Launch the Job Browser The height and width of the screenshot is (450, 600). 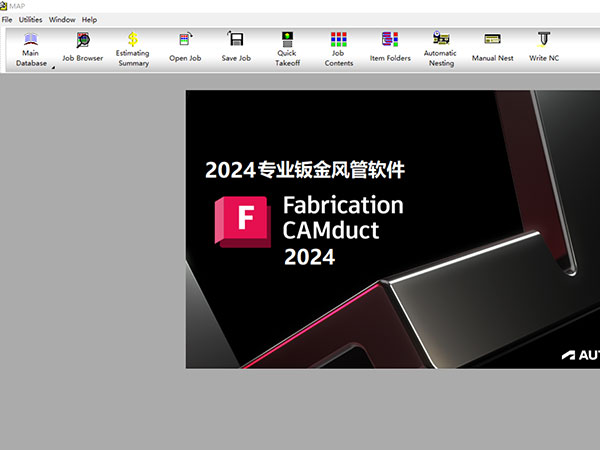[x=83, y=49]
